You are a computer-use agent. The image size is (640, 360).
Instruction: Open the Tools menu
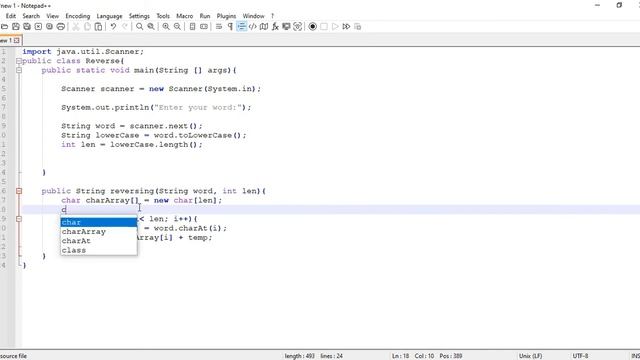(163, 16)
